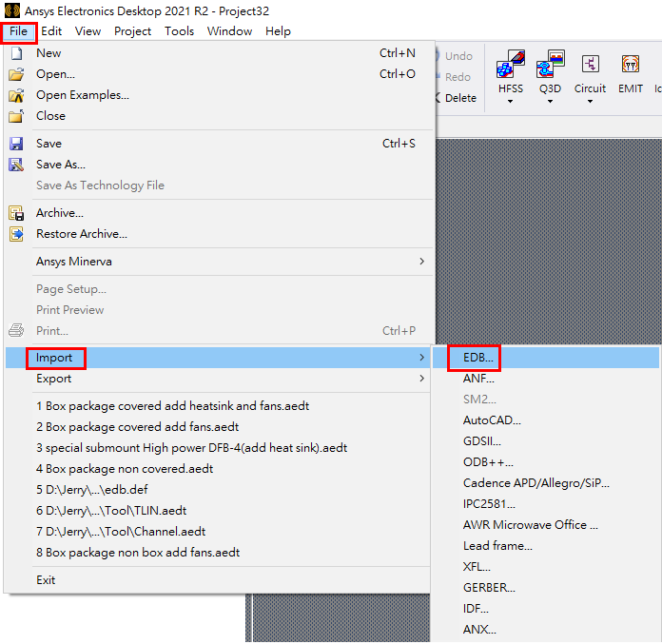Viewport: 662px width, 644px height.
Task: Choose ODB++... in Import submenu
Action: coord(545,462)
